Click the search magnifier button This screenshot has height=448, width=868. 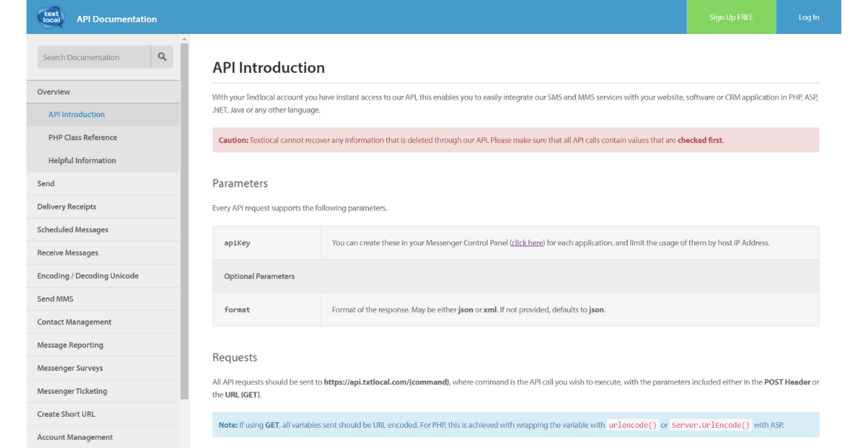162,57
